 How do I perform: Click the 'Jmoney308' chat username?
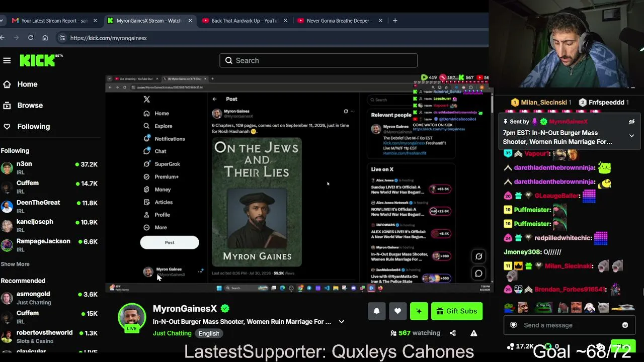(x=522, y=252)
